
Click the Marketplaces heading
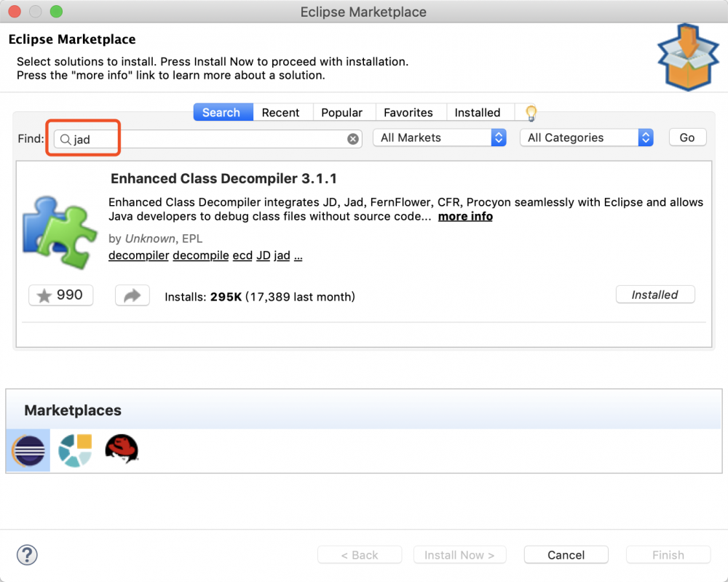tap(73, 410)
